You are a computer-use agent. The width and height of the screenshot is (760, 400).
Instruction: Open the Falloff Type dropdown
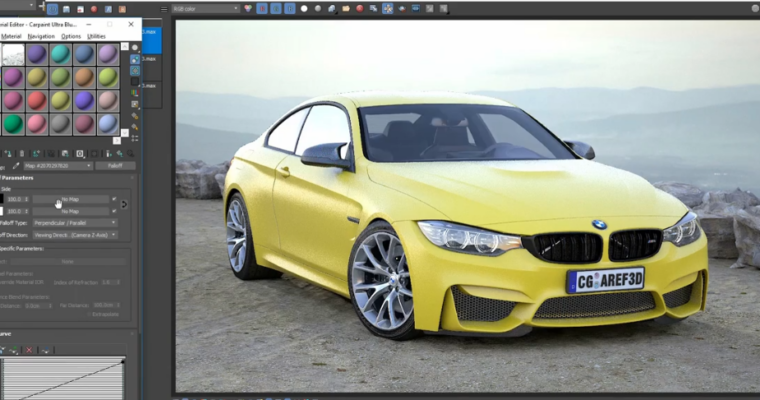coord(75,223)
